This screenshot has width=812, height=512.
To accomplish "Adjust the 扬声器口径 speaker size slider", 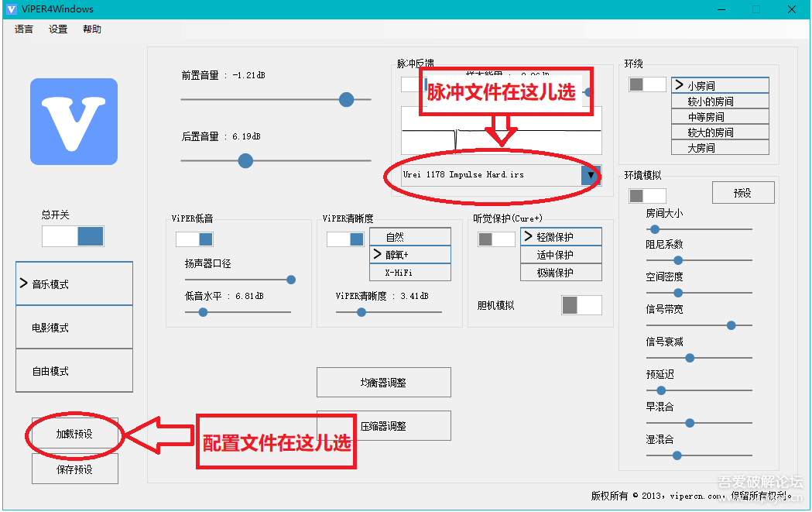I will [x=291, y=280].
